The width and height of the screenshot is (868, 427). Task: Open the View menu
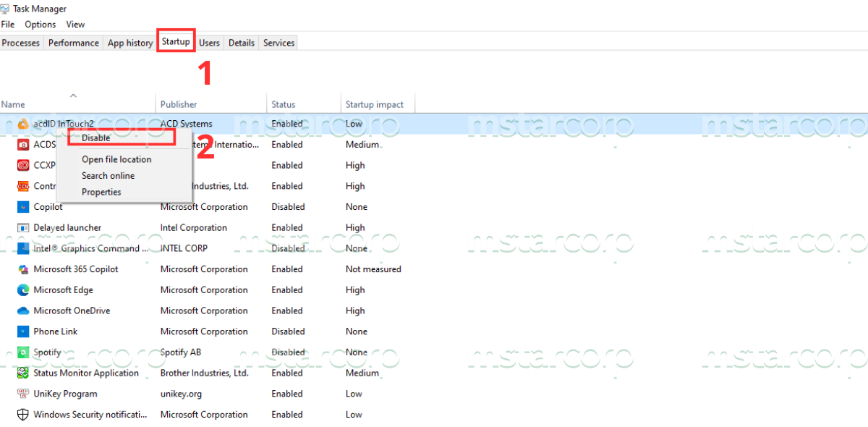pos(75,25)
